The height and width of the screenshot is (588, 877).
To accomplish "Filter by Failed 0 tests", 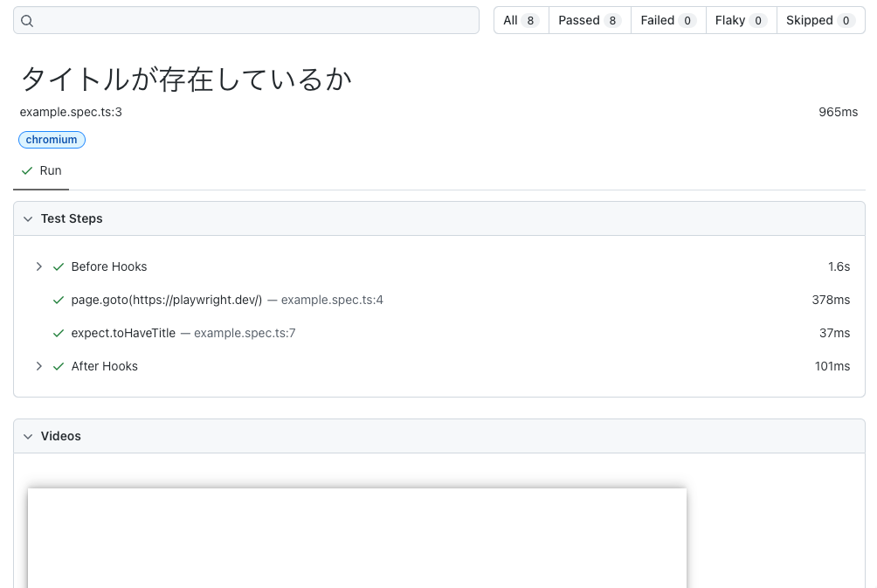I will coord(668,21).
